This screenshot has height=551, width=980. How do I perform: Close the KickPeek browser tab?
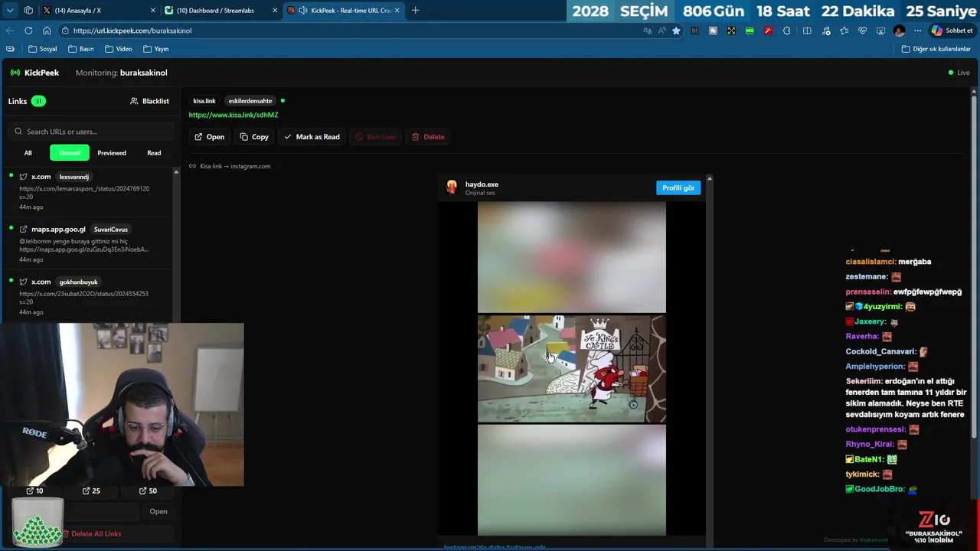point(397,10)
